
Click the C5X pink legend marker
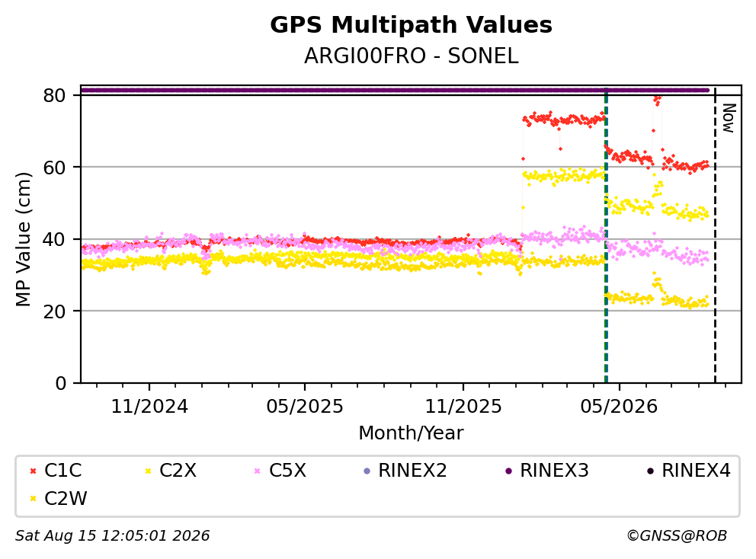[258, 471]
